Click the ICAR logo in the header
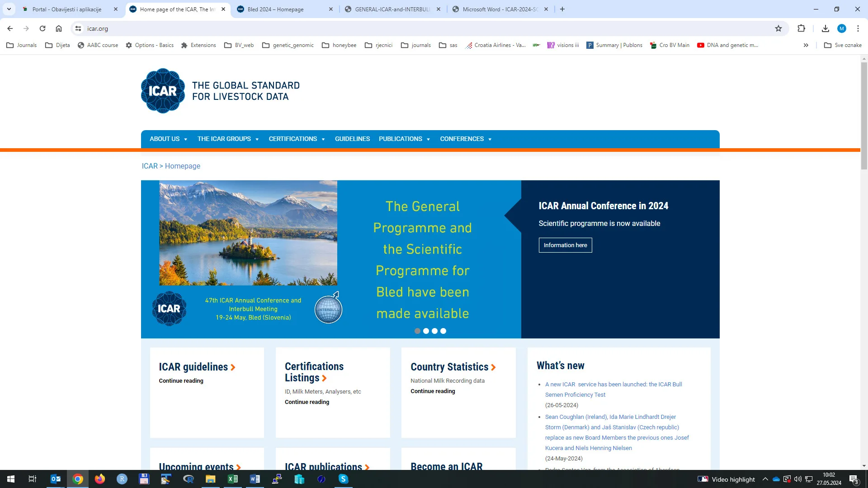Screen dimensions: 868x488 [x=163, y=91]
